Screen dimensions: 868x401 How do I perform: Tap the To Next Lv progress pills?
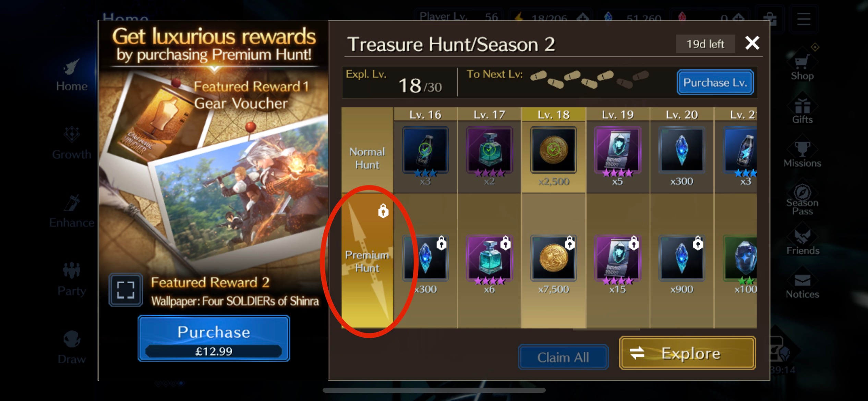(x=589, y=79)
